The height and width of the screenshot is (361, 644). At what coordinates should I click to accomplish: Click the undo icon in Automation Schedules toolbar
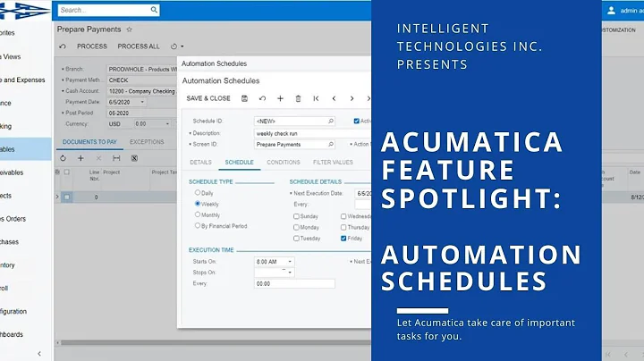click(x=262, y=98)
